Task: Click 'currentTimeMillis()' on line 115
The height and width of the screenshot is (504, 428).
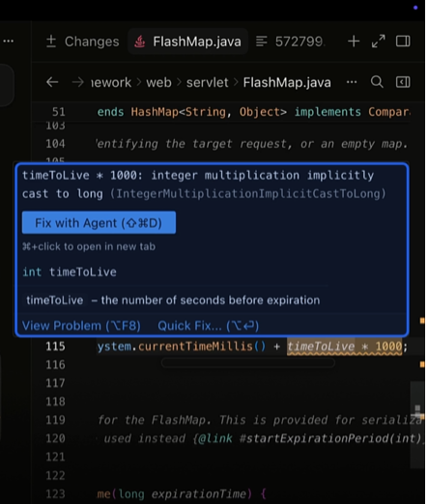Action: pos(202,347)
